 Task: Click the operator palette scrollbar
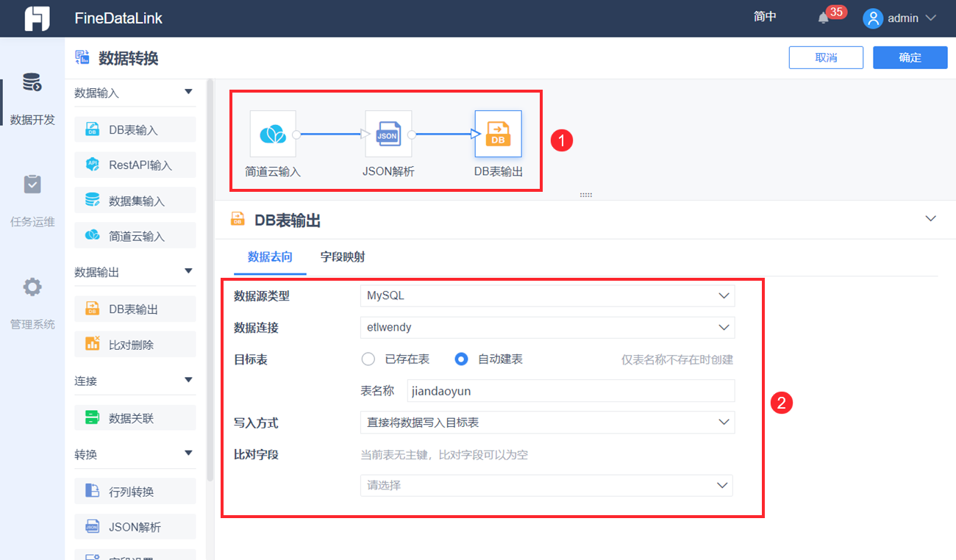click(210, 279)
